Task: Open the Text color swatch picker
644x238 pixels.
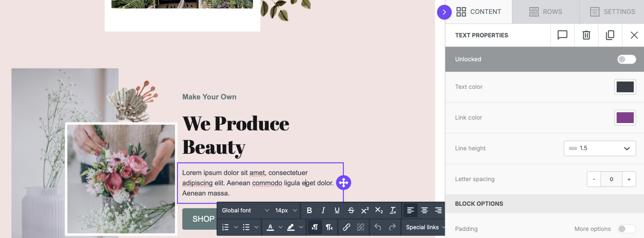Action: pyautogui.click(x=625, y=87)
